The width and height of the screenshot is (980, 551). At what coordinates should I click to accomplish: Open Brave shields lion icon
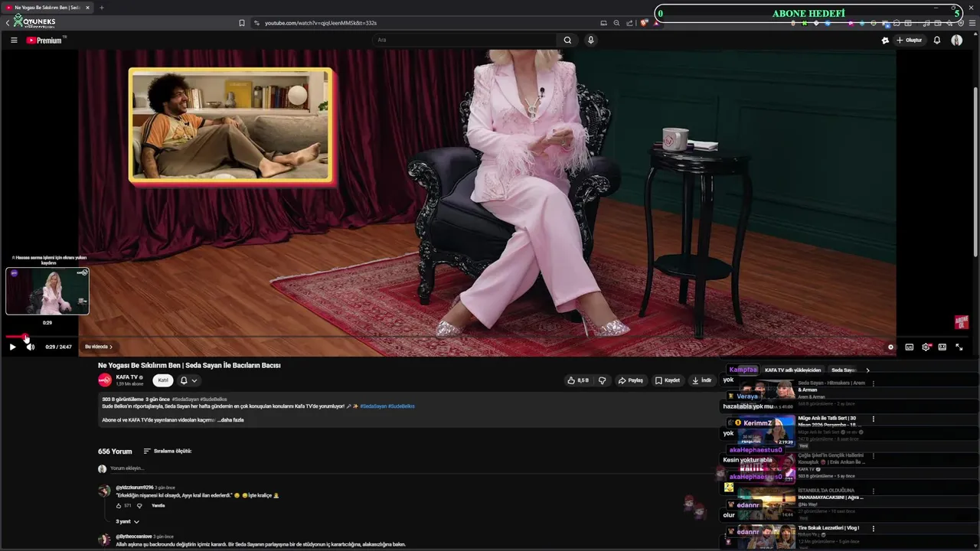644,23
